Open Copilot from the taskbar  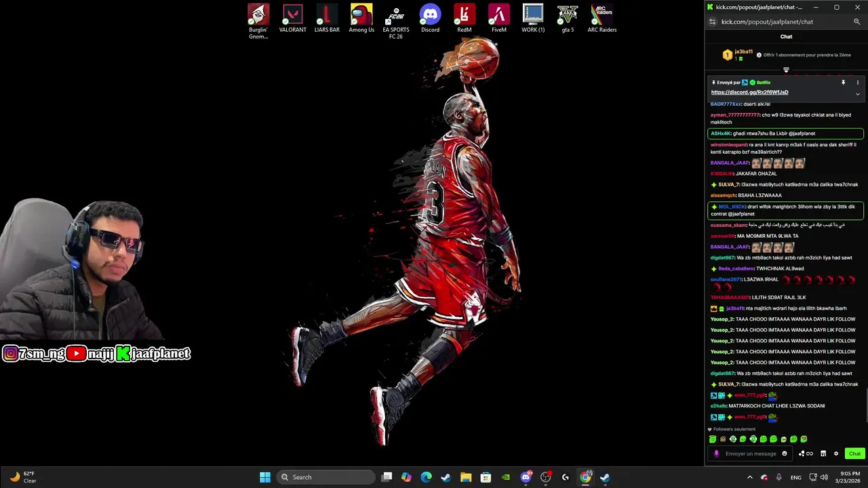[406, 477]
